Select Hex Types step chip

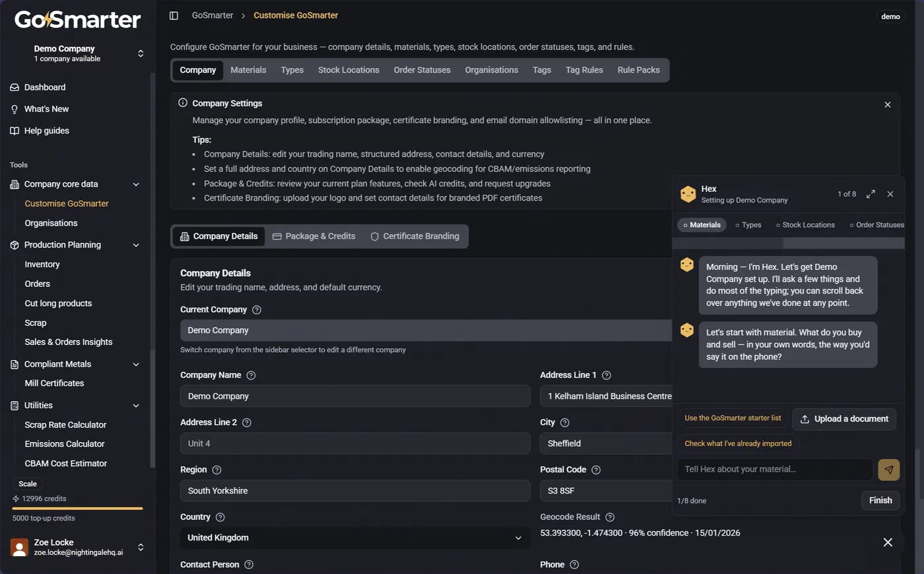point(748,225)
